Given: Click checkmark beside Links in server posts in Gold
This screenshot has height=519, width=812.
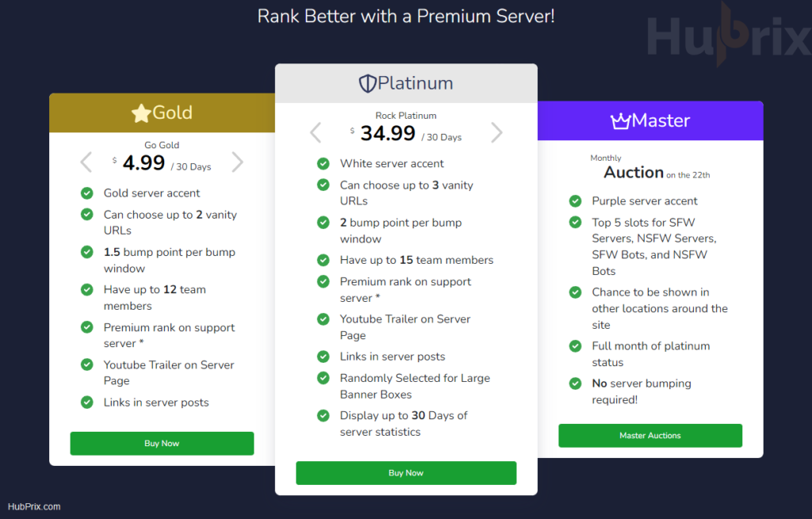Looking at the screenshot, I should [x=87, y=402].
